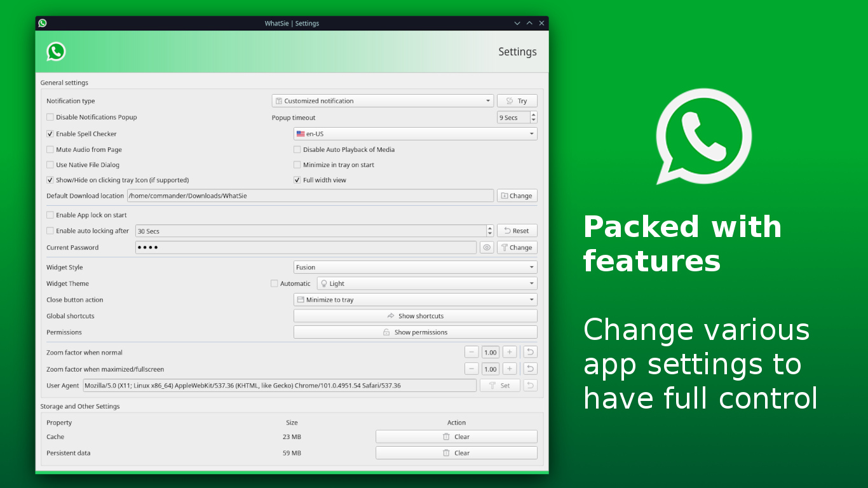Open the Notification type dropdown
This screenshot has height=488, width=868.
point(383,101)
